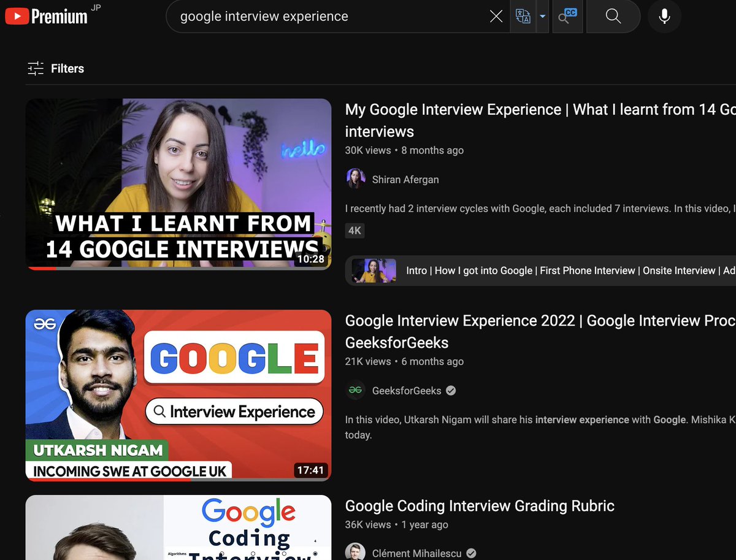Click the red watch progress bar on first thumbnail
736x560 pixels.
pyautogui.click(x=42, y=268)
